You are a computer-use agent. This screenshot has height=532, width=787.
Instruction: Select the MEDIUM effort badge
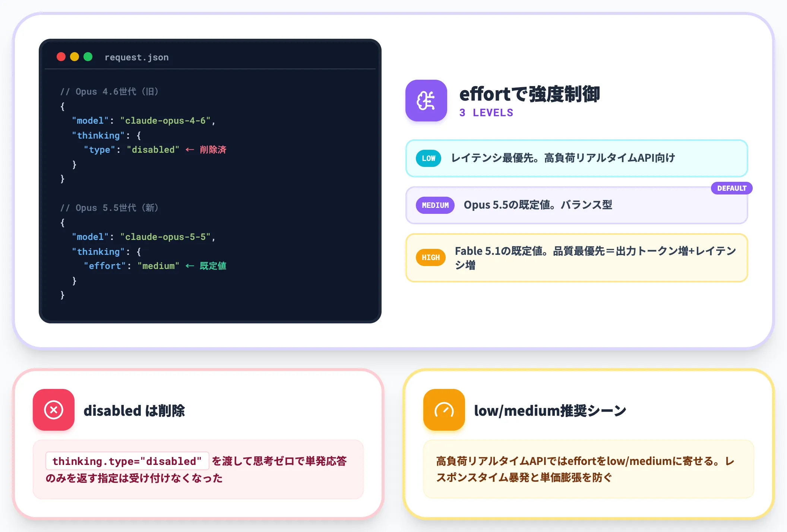pyautogui.click(x=435, y=205)
